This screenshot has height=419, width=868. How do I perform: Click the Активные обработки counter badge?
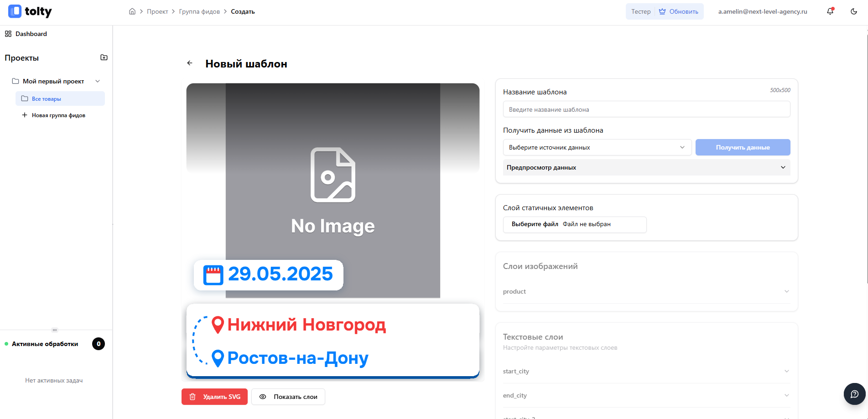click(99, 344)
